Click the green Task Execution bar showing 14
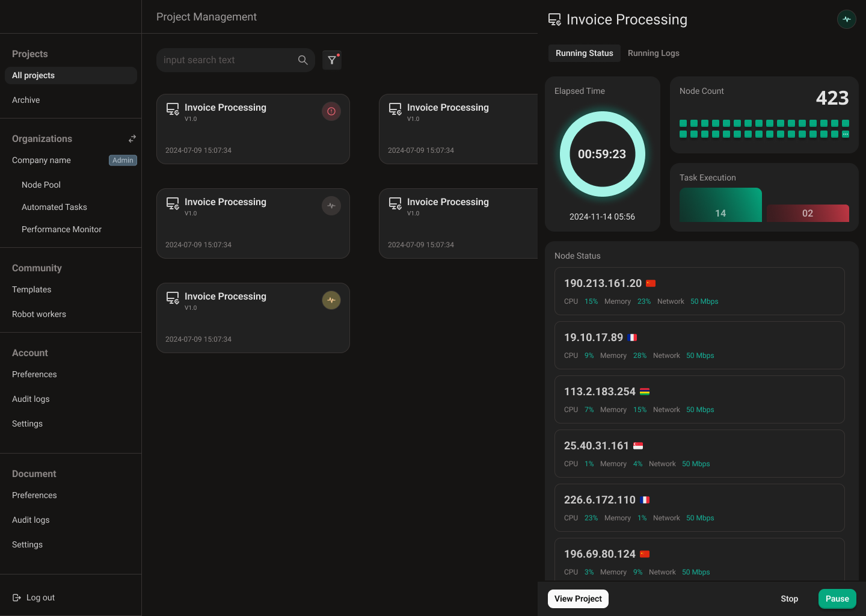 click(720, 206)
